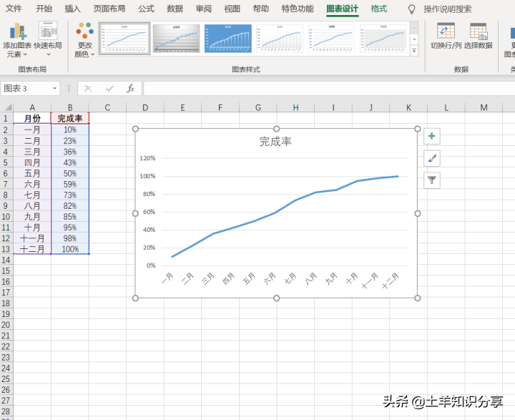Image resolution: width=515 pixels, height=420 pixels.
Task: Switch to the 审阅 (Review) tab
Action: [204, 9]
